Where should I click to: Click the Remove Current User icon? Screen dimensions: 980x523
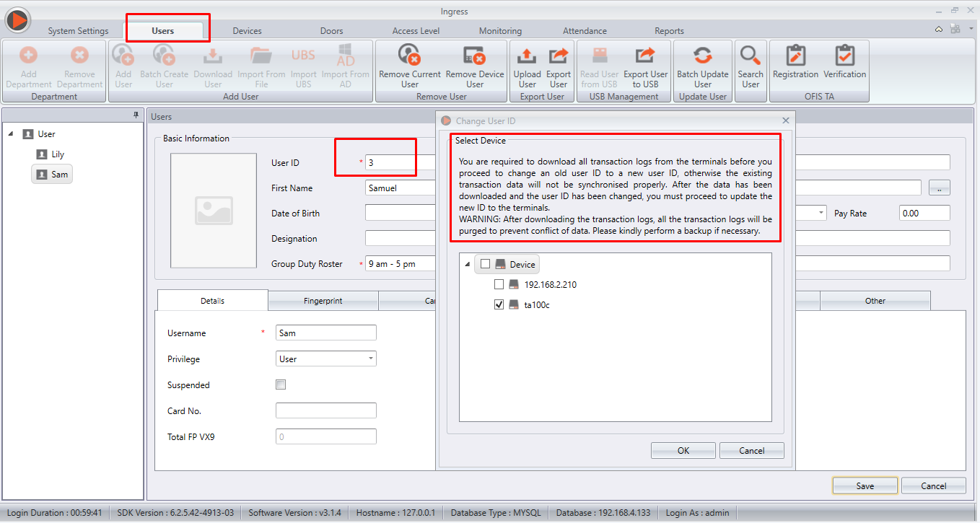[x=409, y=56]
